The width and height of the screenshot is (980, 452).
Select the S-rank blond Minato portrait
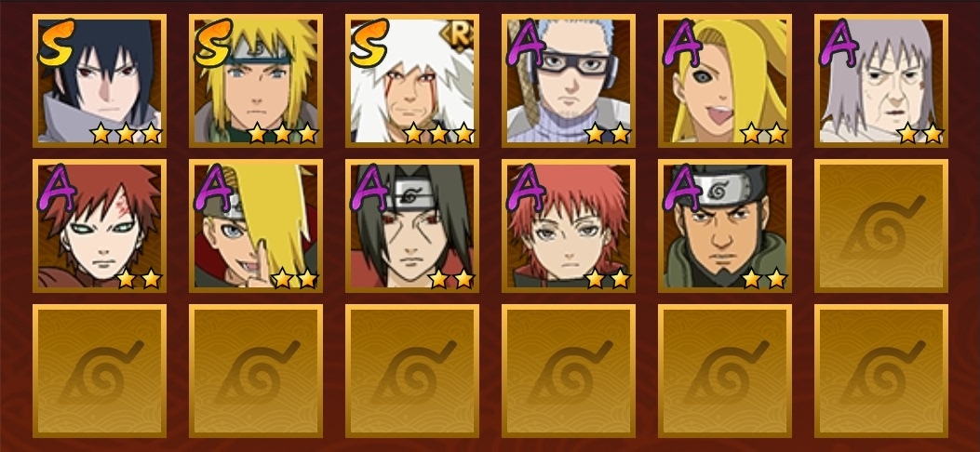[x=256, y=81]
